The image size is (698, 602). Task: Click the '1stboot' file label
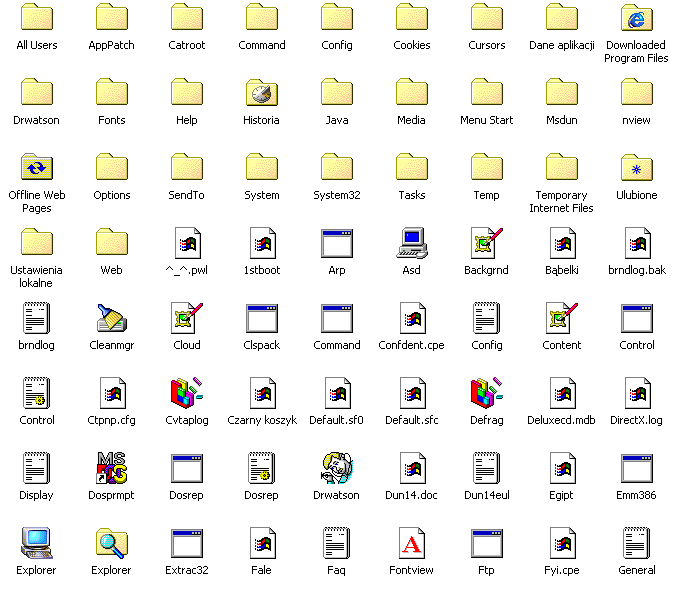[x=262, y=270]
